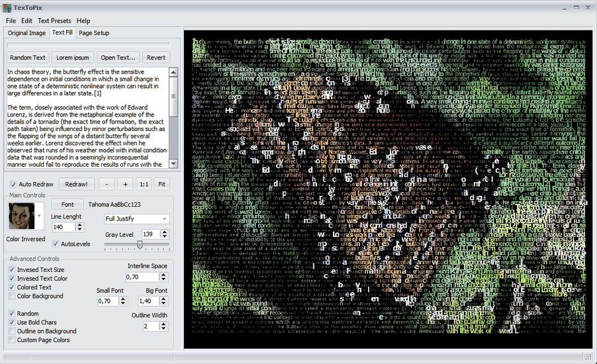Click the Outline Width value field

pyautogui.click(x=151, y=326)
